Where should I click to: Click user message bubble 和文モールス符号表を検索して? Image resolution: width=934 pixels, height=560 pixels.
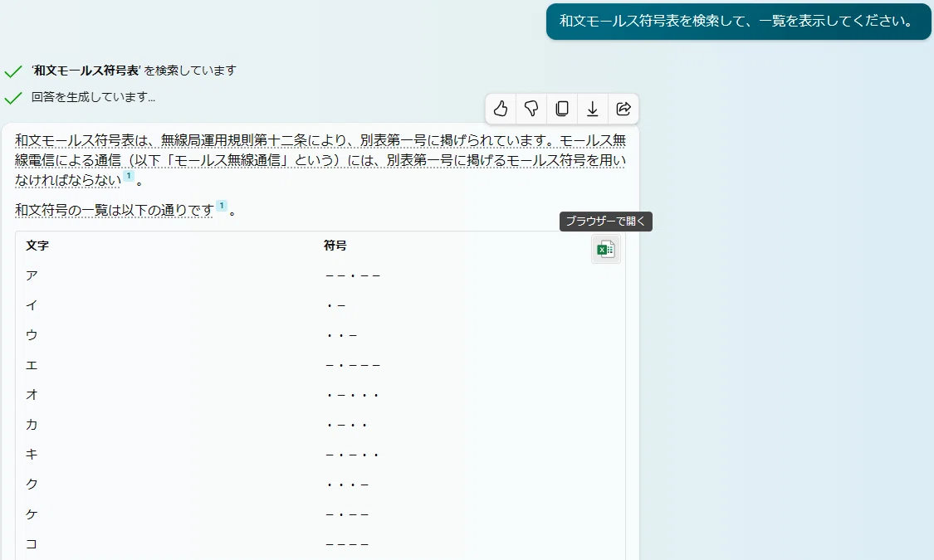tap(738, 22)
